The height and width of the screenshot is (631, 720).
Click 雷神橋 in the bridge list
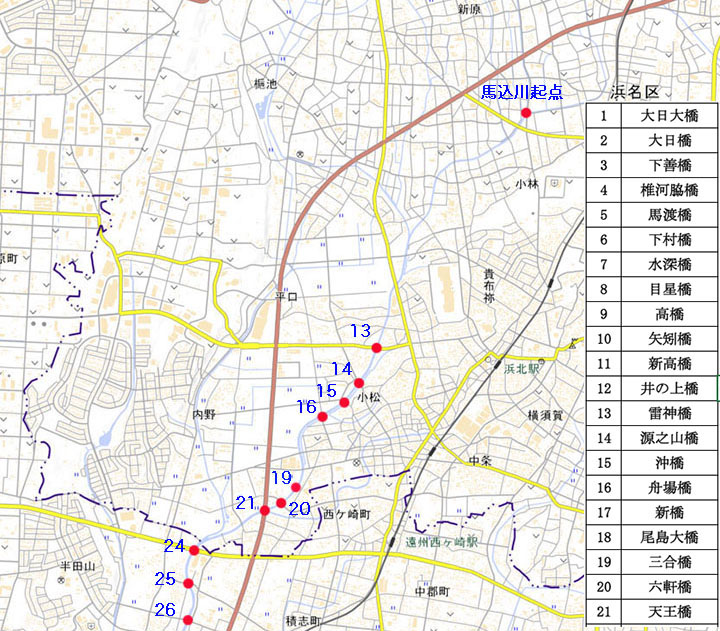(x=669, y=412)
